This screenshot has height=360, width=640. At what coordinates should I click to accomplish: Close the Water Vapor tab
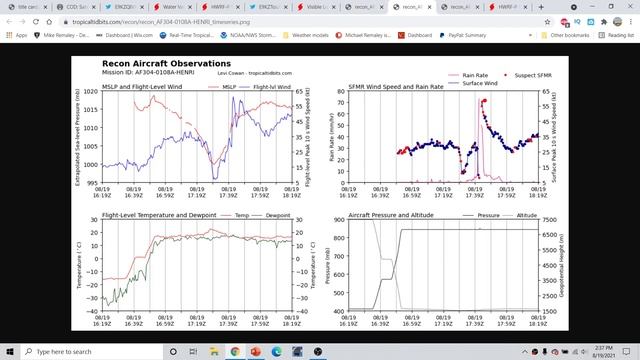pos(190,7)
